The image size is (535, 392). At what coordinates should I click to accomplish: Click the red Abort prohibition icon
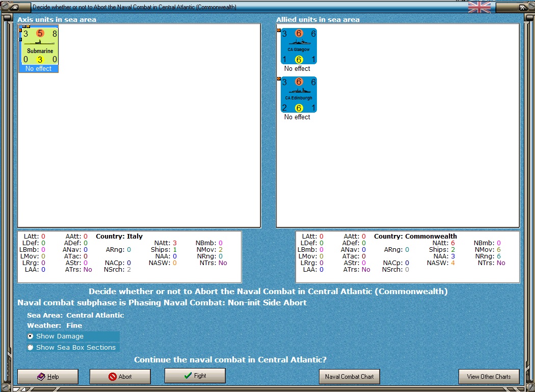pos(112,377)
